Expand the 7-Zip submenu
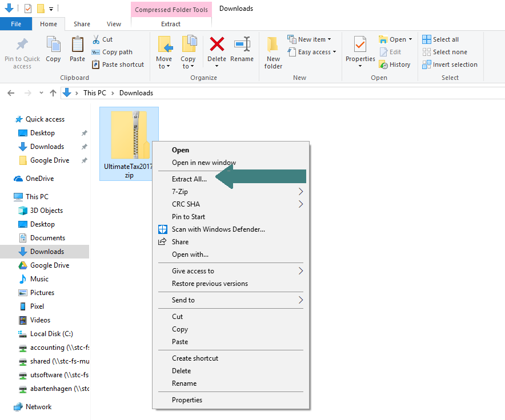 [300, 192]
